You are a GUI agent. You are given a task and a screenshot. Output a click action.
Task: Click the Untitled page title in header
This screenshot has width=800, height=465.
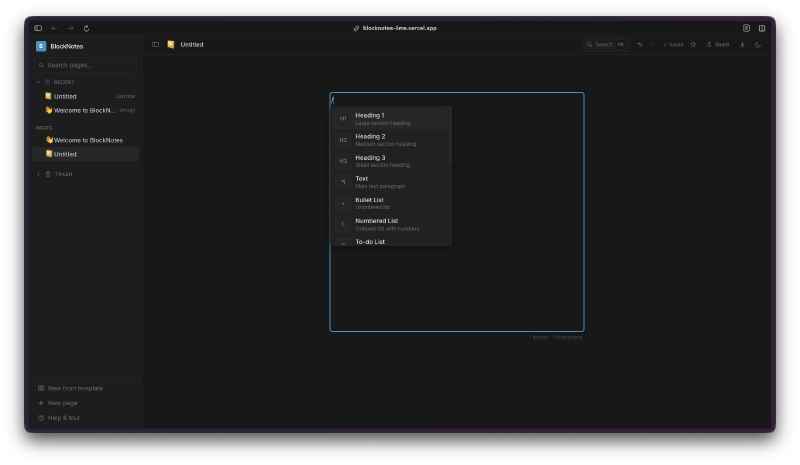(x=192, y=44)
